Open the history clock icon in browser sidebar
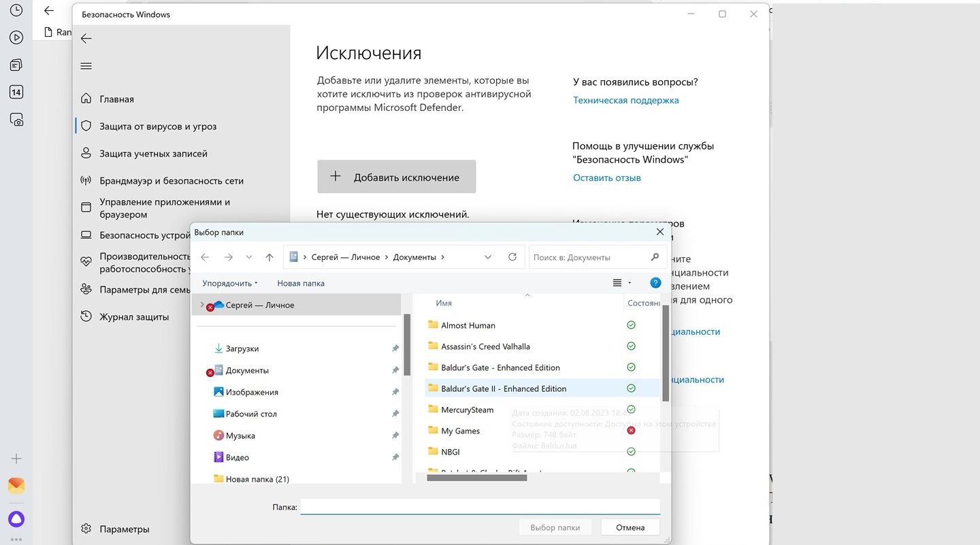The width and height of the screenshot is (980, 545). 16,11
